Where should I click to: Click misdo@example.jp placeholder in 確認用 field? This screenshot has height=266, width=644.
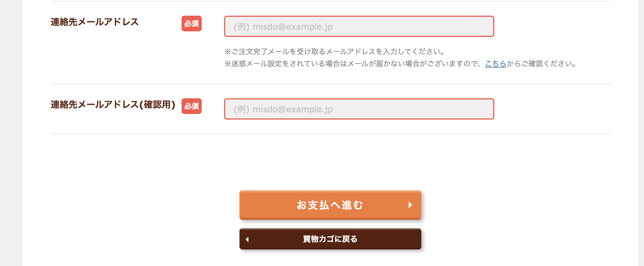[x=292, y=109]
